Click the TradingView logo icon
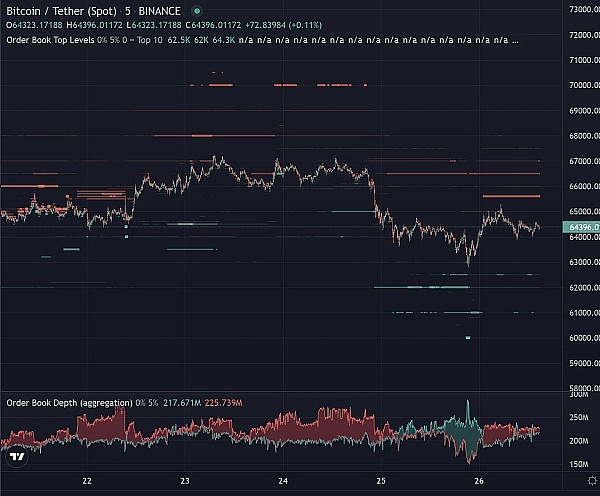Screen dimensions: 600x496 point(16,457)
